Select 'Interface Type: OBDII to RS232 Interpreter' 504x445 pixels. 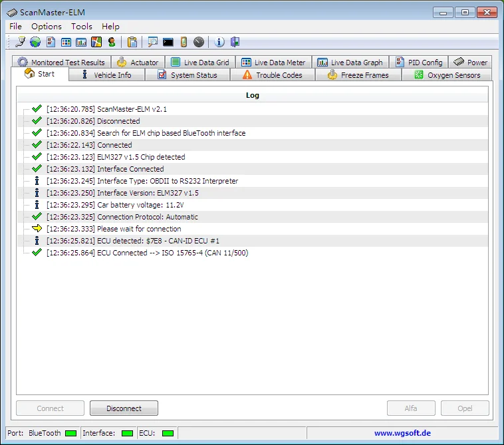[252, 181]
